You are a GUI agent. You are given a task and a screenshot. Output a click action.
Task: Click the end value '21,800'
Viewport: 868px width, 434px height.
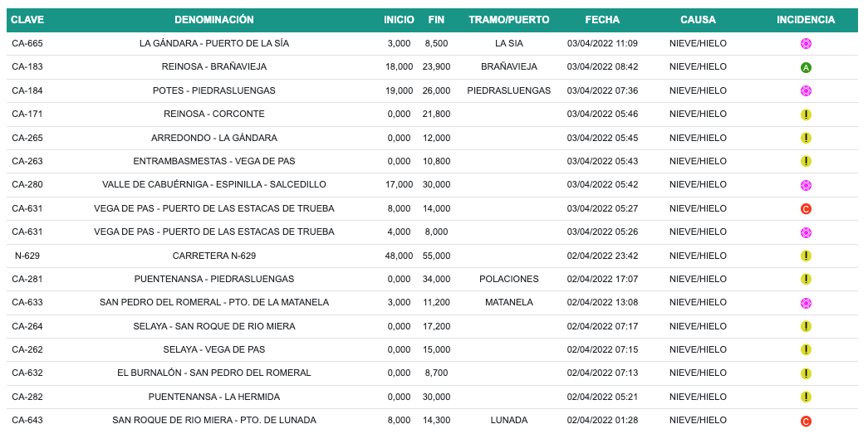436,114
